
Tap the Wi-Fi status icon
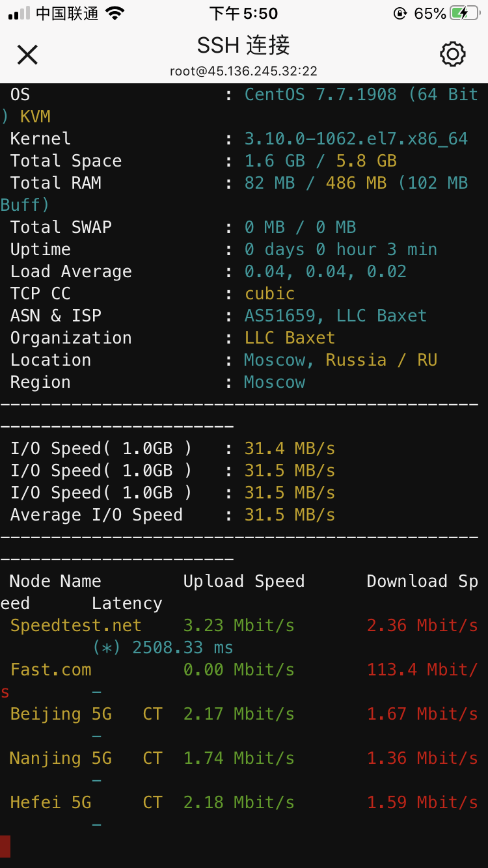click(115, 14)
